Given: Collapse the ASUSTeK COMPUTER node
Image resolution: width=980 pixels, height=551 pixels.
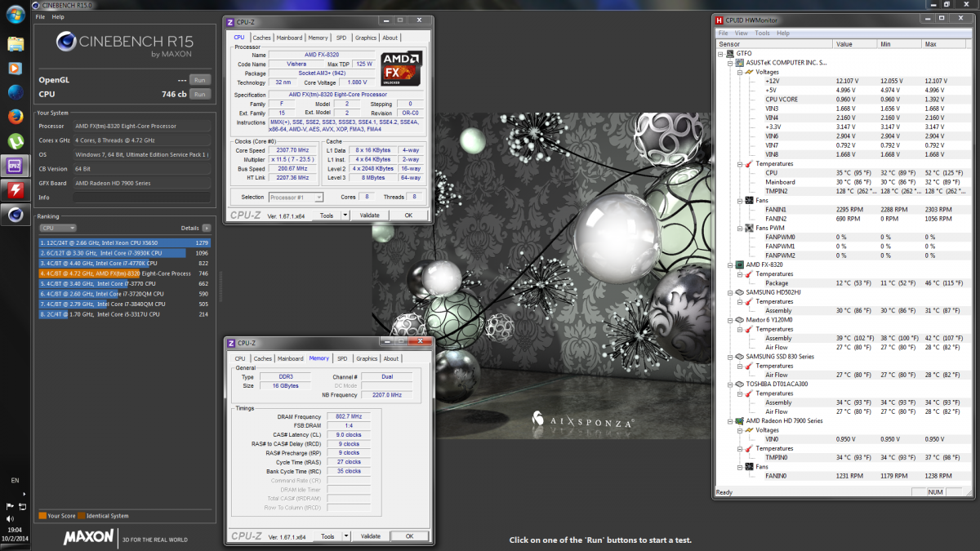Looking at the screenshot, I should point(729,62).
